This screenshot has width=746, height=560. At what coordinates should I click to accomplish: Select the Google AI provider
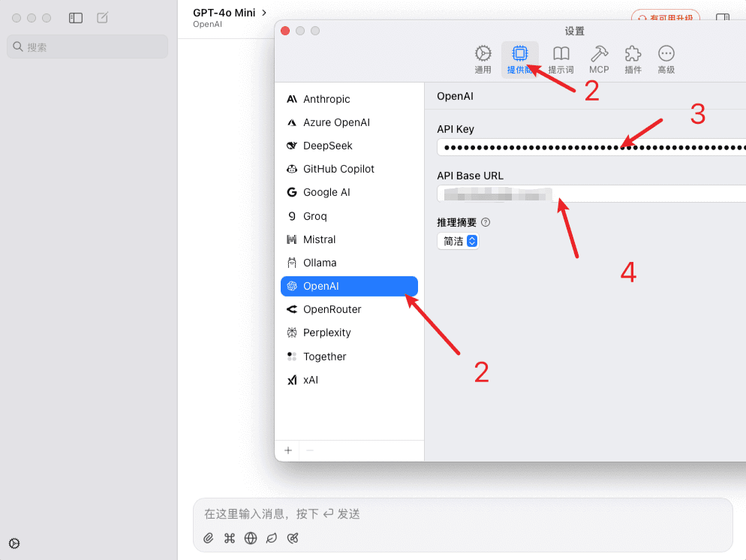pyautogui.click(x=349, y=192)
